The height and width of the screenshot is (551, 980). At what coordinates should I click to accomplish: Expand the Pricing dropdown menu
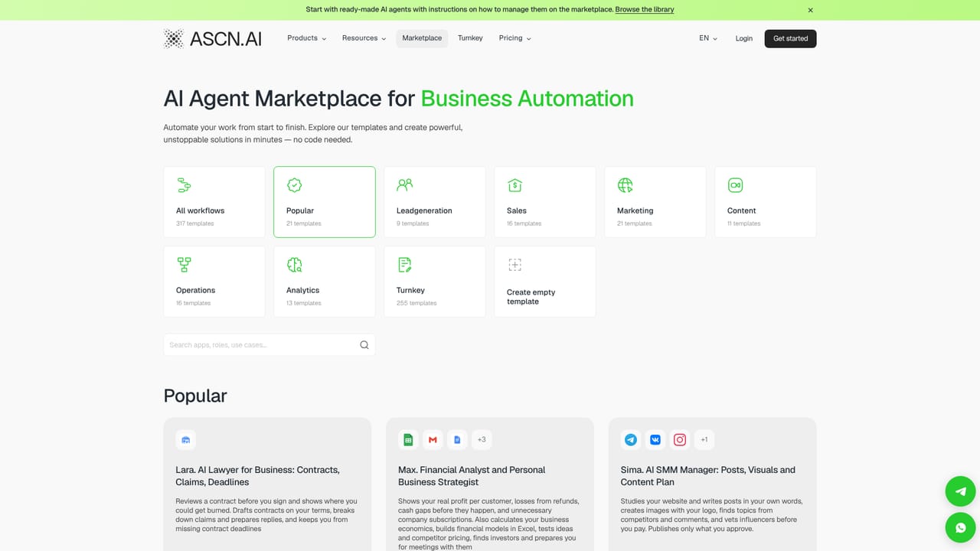click(514, 38)
